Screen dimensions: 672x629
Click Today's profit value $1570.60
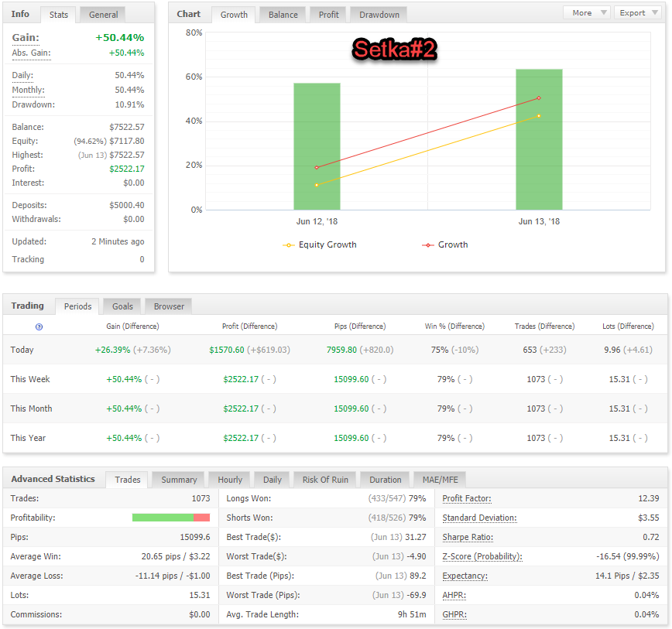(226, 350)
